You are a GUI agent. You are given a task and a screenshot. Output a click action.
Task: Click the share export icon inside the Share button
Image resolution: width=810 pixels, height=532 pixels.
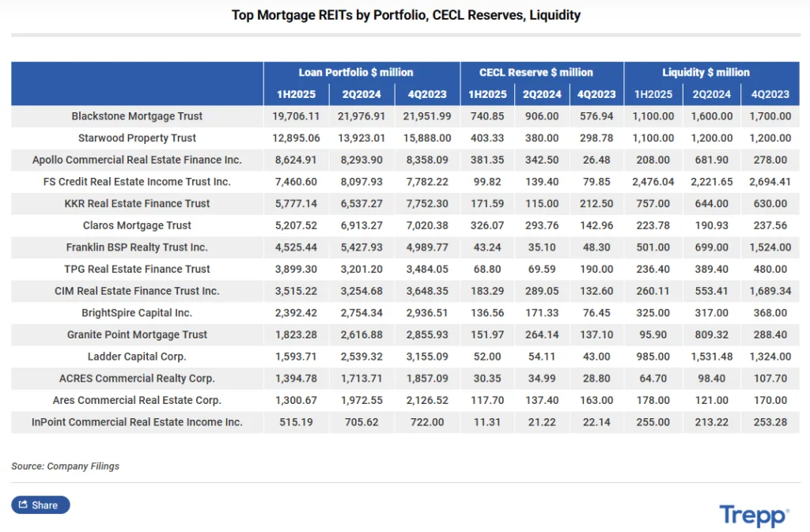pos(24,504)
